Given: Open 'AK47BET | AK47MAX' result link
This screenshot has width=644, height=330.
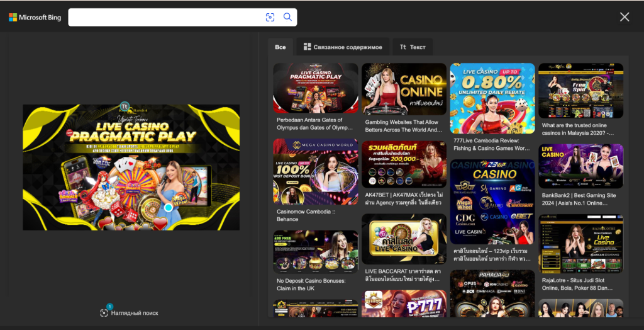Looking at the screenshot, I should click(x=404, y=199).
